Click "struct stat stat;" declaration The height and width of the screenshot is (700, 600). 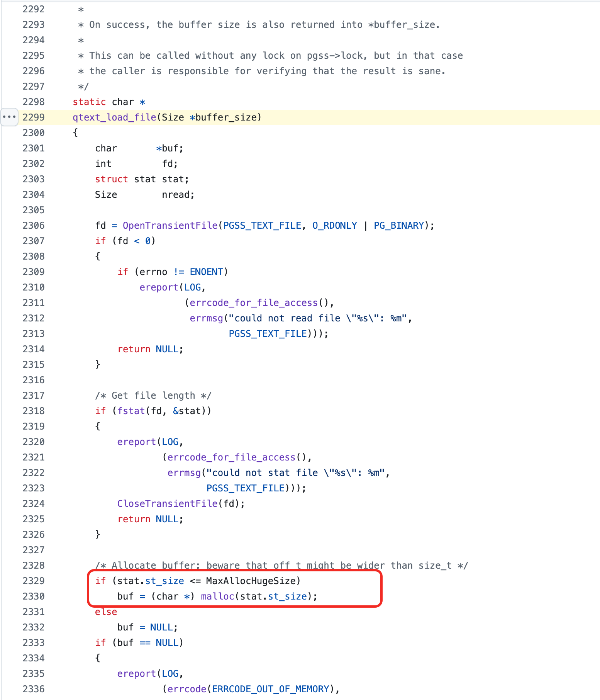(x=142, y=179)
